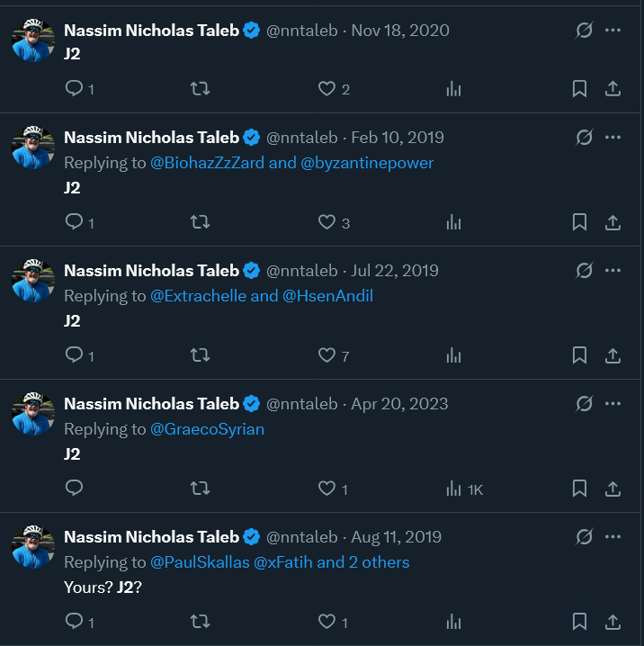View analytics for the Apr 20, 2023 tweet

coord(454,488)
